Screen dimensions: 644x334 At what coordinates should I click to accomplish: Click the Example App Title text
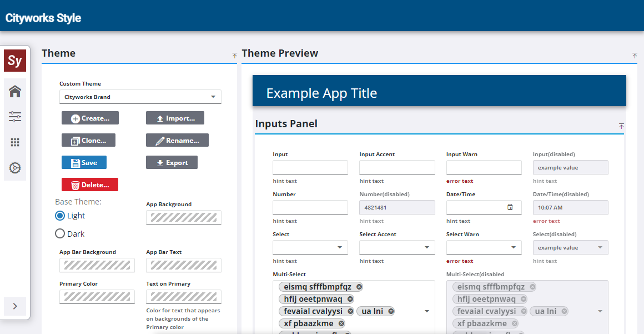321,93
